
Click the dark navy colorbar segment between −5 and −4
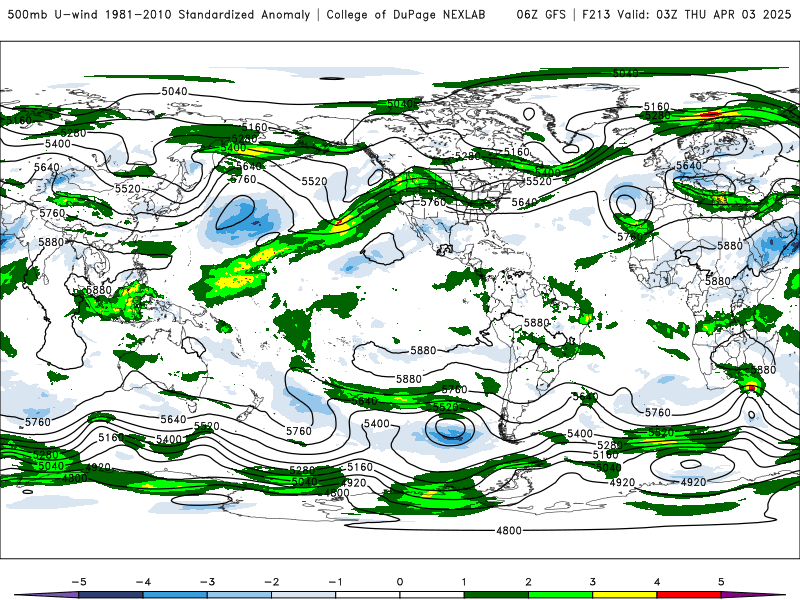click(111, 595)
